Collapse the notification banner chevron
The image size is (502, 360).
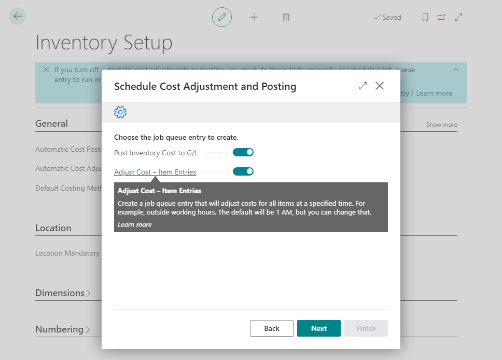[x=456, y=69]
